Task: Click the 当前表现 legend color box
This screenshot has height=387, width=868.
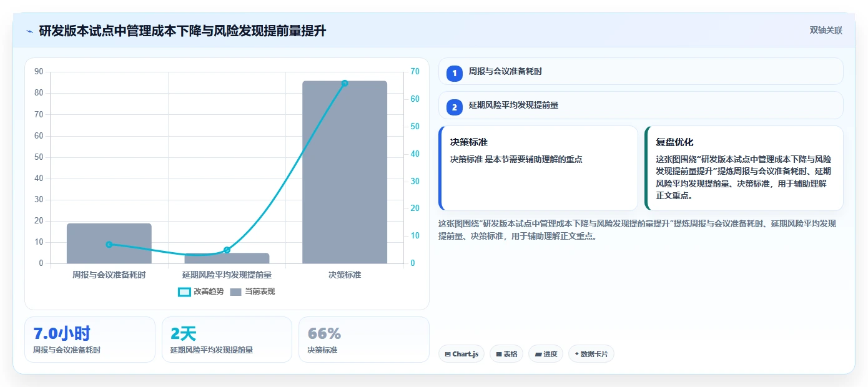Action: tap(235, 291)
